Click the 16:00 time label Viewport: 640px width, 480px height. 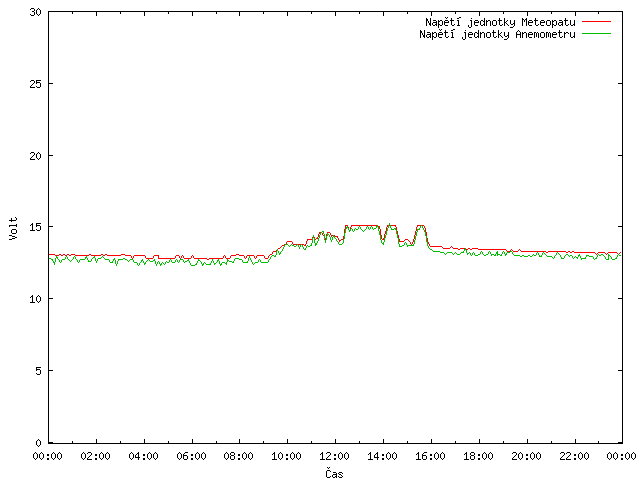click(430, 456)
